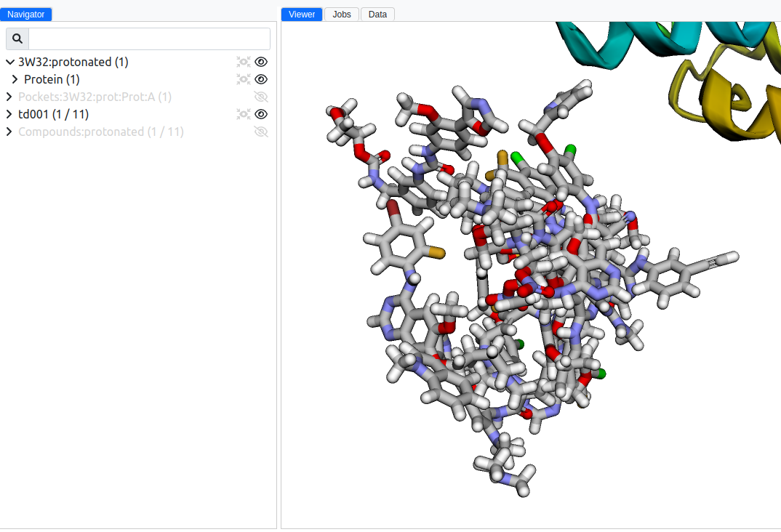Click the focus icon next to Protein (1)
This screenshot has width=781, height=532.
pyautogui.click(x=243, y=79)
